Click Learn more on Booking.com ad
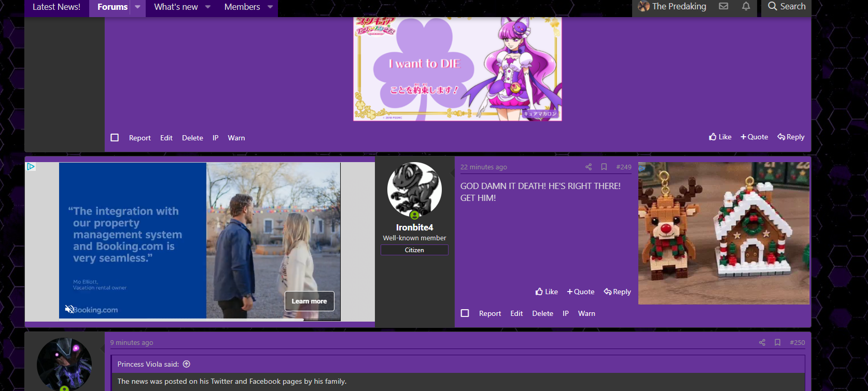This screenshot has height=391, width=868. [310, 301]
